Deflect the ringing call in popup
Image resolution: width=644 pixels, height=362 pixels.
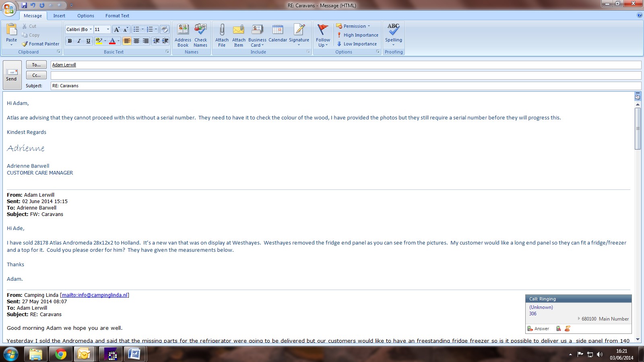coord(558,329)
